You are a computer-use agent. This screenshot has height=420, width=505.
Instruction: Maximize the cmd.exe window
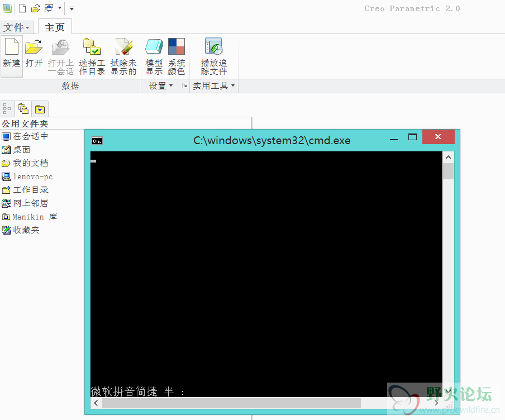click(x=412, y=137)
